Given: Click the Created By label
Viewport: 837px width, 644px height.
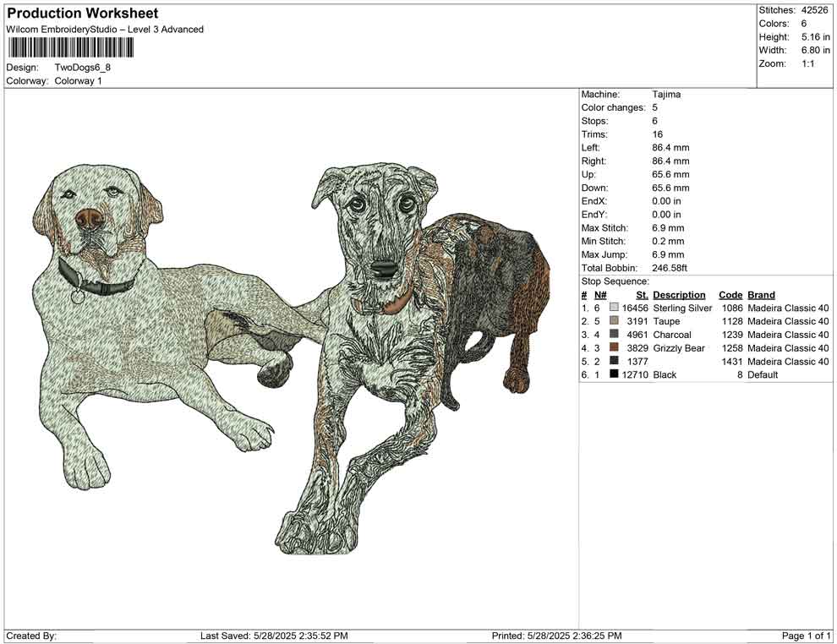Looking at the screenshot, I should pyautogui.click(x=31, y=636).
